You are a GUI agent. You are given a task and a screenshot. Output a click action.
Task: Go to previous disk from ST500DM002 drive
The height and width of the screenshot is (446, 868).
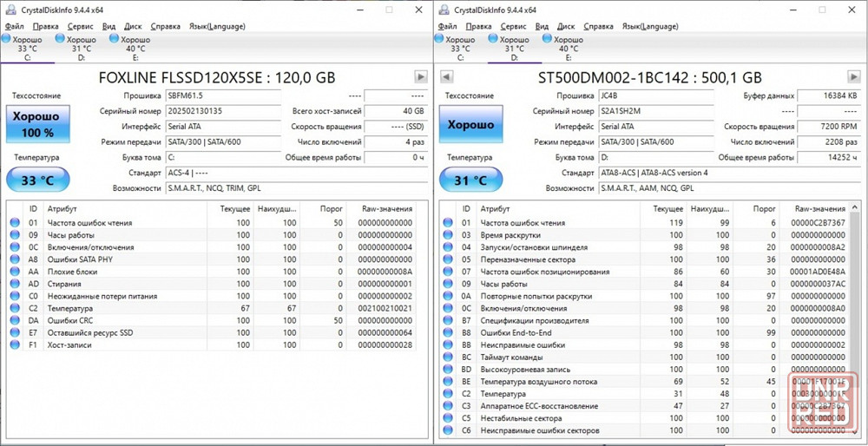tap(447, 77)
